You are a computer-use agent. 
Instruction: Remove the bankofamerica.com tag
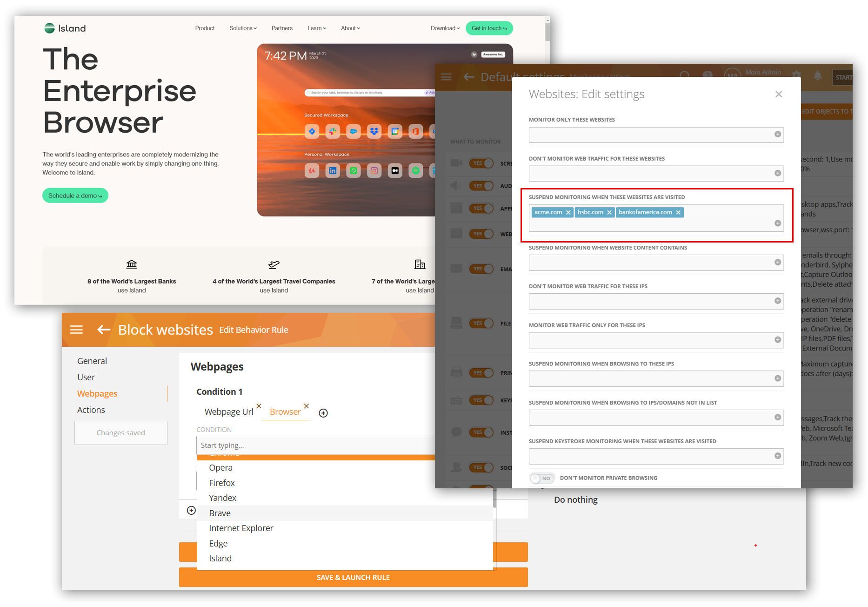coord(678,213)
